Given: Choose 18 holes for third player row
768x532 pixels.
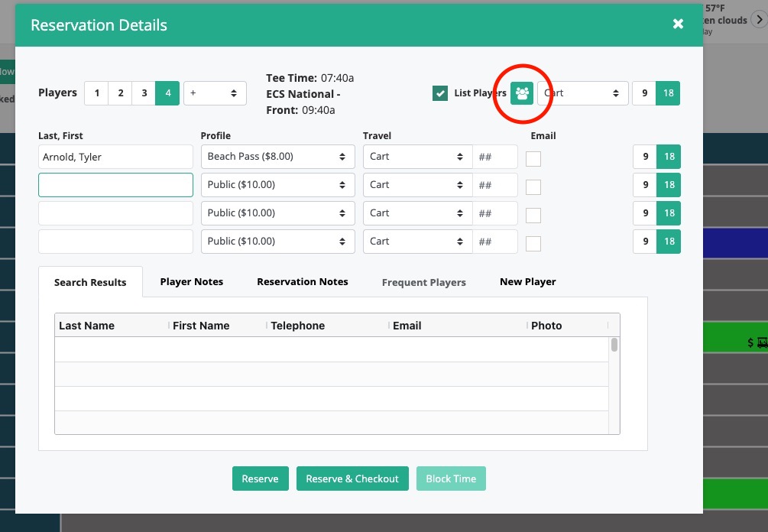Looking at the screenshot, I should click(x=669, y=213).
